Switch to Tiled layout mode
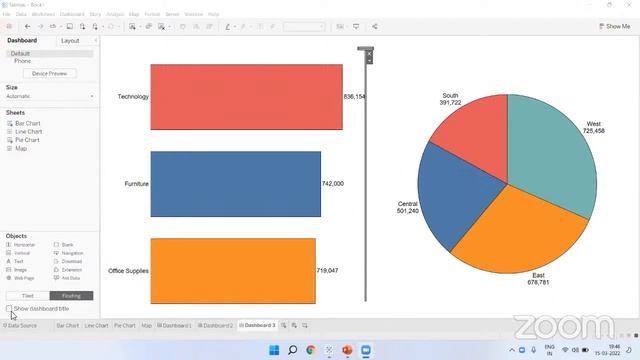Viewport: 640px width, 360px height. 28,296
